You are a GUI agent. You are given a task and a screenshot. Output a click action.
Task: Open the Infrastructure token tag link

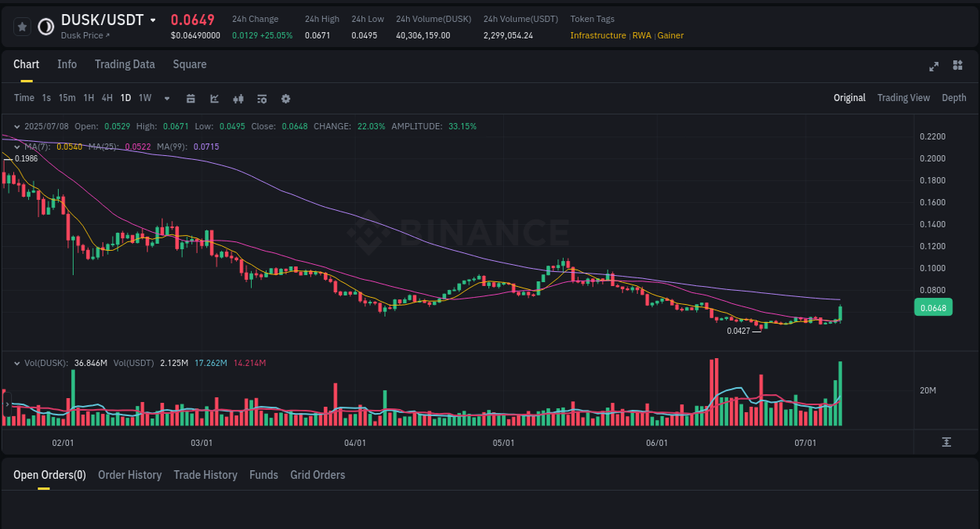click(x=598, y=35)
